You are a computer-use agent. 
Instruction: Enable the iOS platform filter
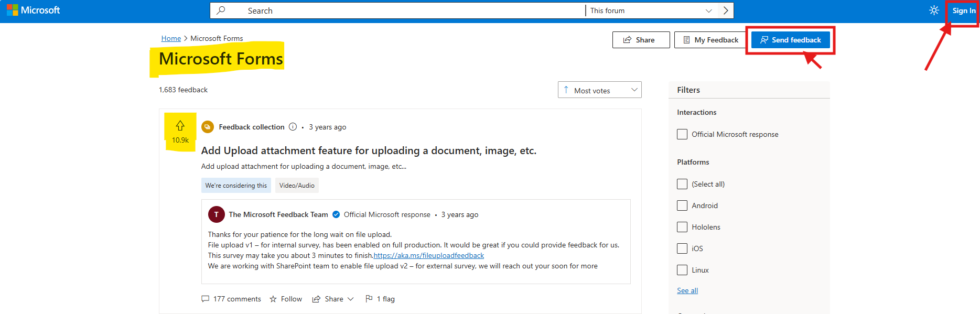682,248
